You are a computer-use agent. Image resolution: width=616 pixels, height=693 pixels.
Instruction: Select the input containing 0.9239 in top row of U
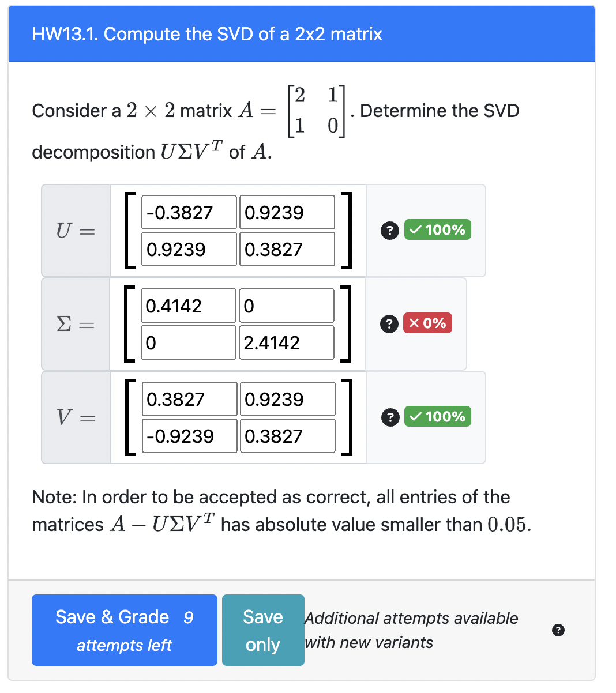287,212
